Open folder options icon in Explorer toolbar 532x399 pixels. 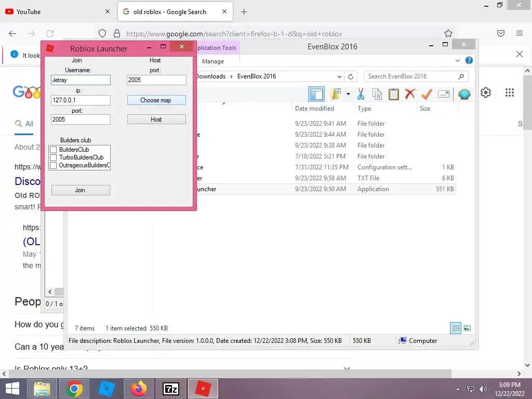coord(336,94)
